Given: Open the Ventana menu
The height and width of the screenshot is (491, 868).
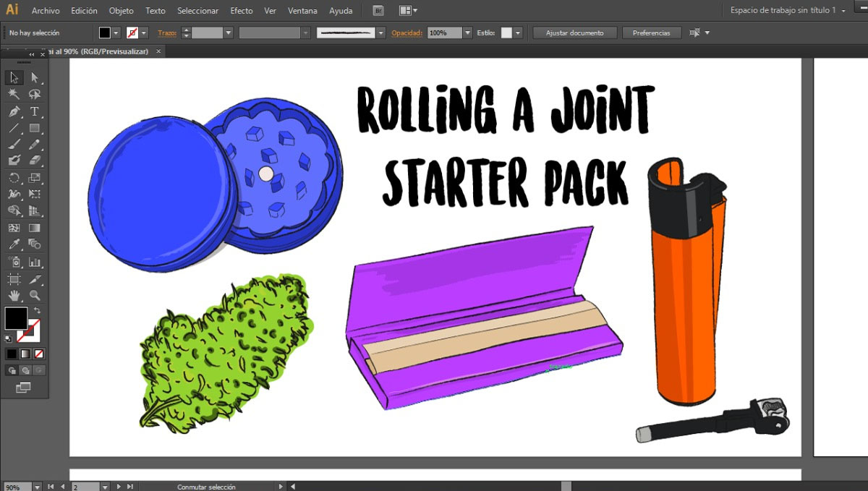Looking at the screenshot, I should coord(302,10).
